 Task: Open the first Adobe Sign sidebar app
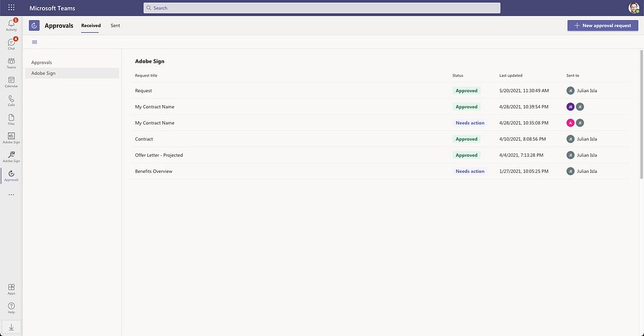pos(11,138)
